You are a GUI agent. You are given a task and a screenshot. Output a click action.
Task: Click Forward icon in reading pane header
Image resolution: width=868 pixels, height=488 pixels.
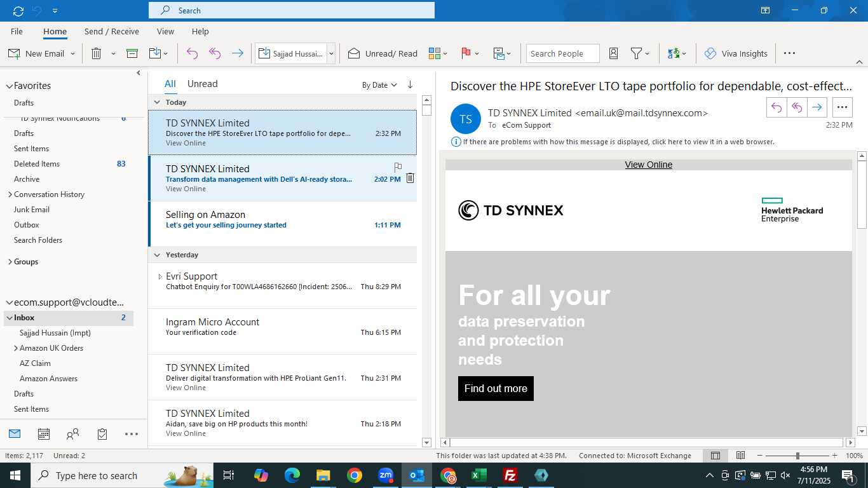click(x=817, y=107)
